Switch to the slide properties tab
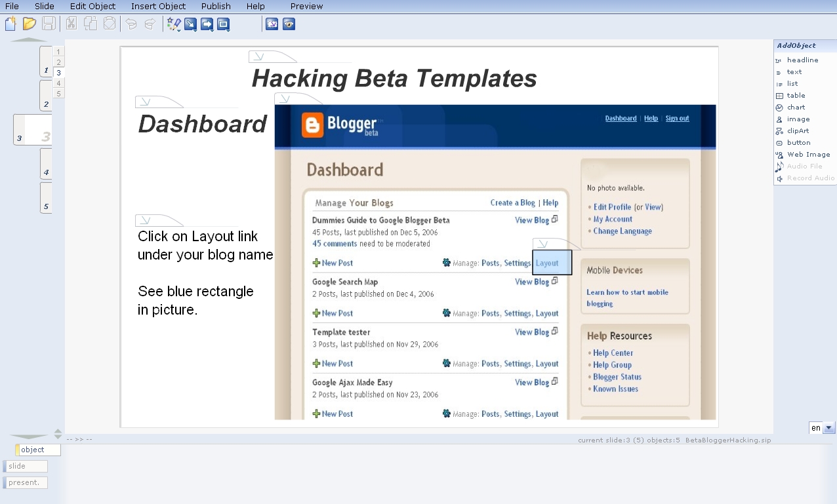 click(26, 466)
